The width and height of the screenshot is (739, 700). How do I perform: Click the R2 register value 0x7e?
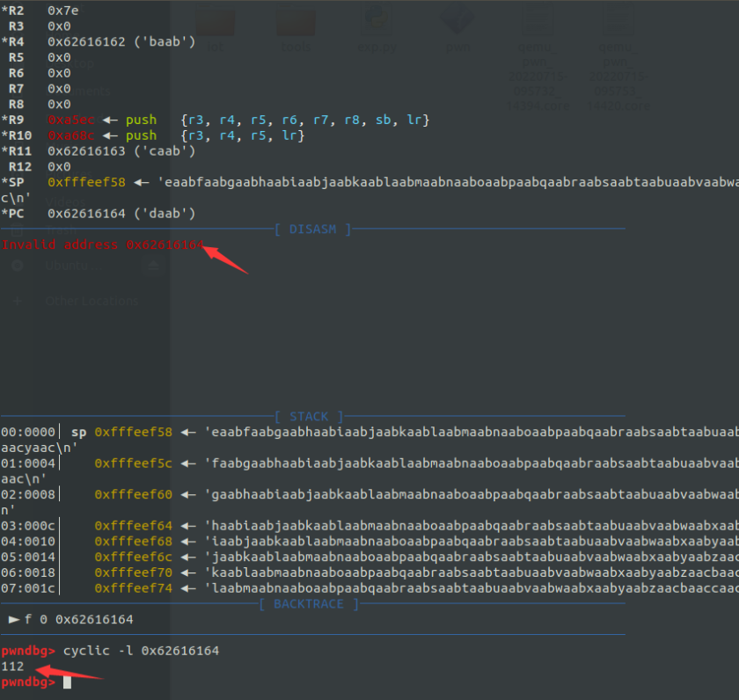click(x=62, y=11)
